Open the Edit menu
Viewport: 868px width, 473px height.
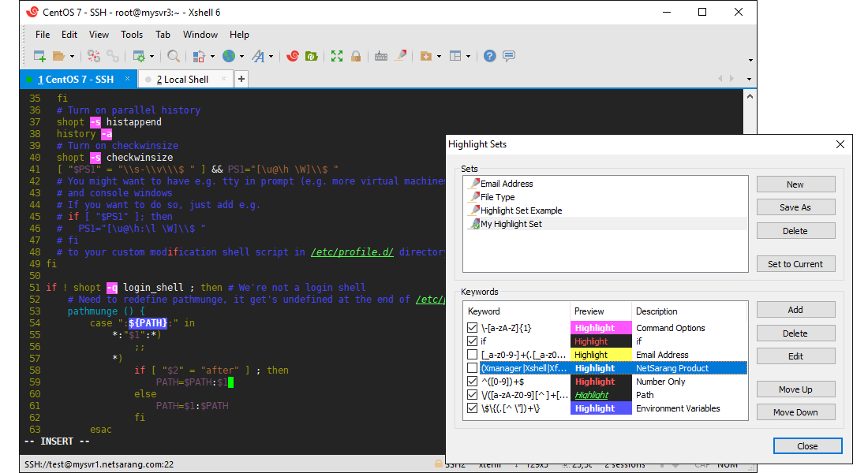tap(69, 35)
